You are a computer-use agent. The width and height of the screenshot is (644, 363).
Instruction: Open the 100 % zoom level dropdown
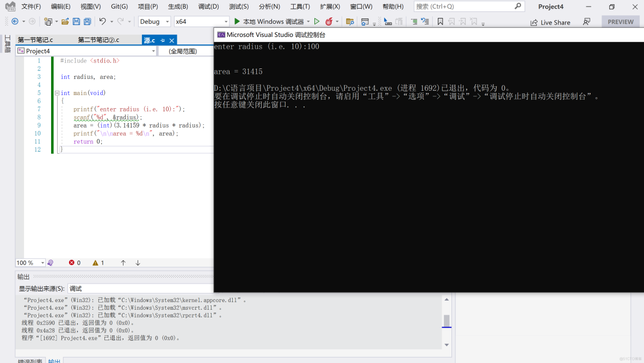pos(30,263)
